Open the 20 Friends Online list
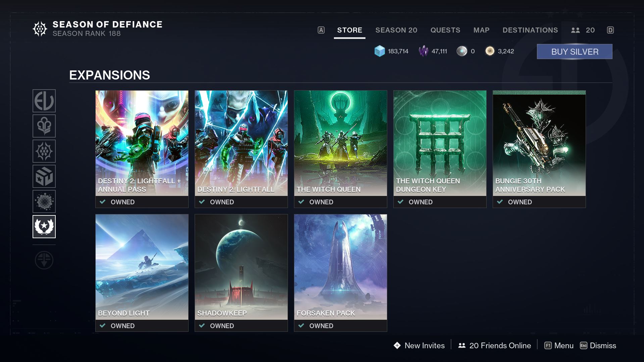Viewport: 644px width, 362px height. click(x=500, y=346)
